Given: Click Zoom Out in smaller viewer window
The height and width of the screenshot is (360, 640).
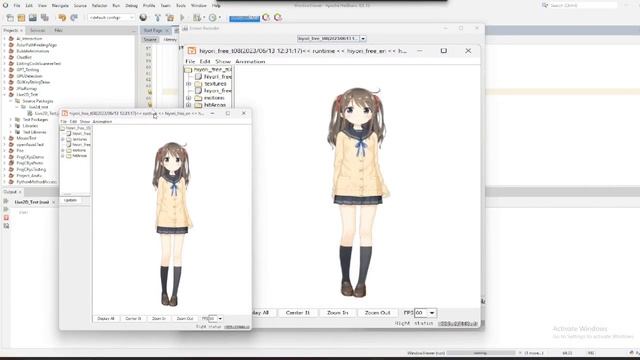Looking at the screenshot, I should click(x=185, y=318).
